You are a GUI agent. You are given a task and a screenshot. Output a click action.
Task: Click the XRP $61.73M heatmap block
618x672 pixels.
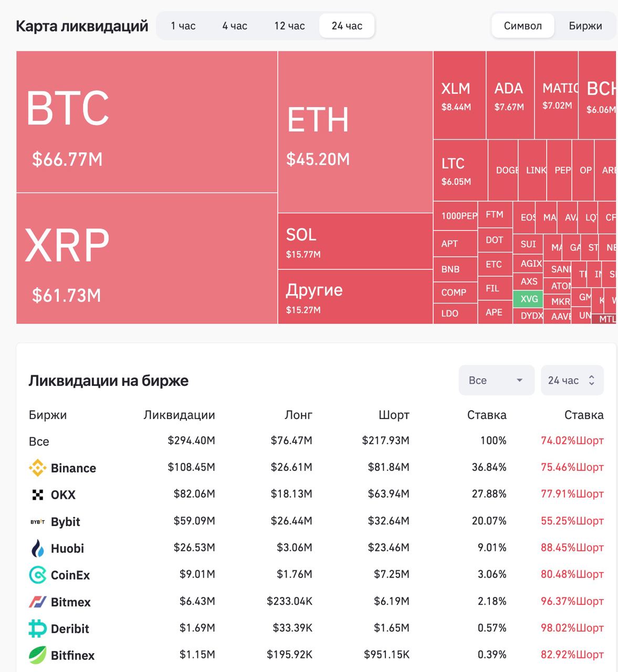(x=146, y=258)
